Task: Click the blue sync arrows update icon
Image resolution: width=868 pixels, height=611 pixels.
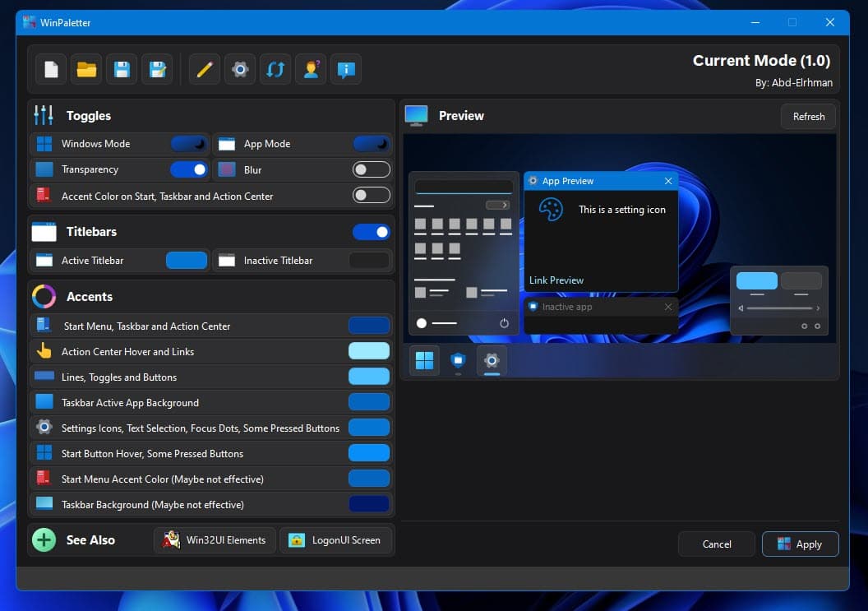Action: (275, 70)
